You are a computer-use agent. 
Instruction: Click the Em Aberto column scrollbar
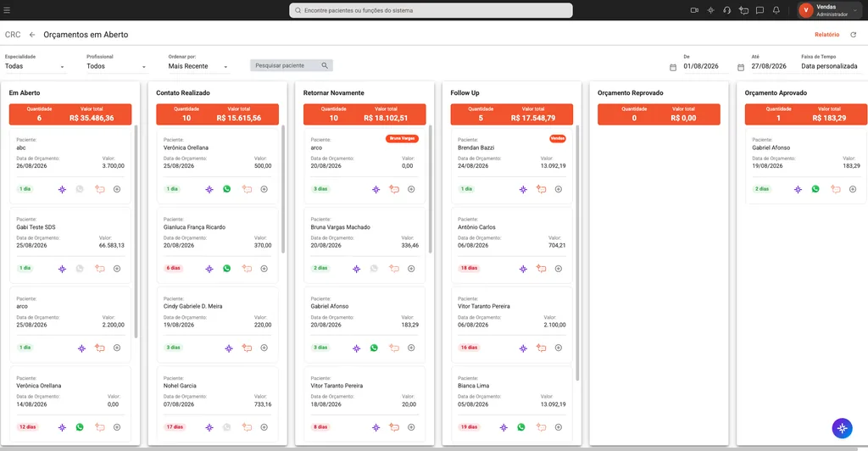click(136, 231)
